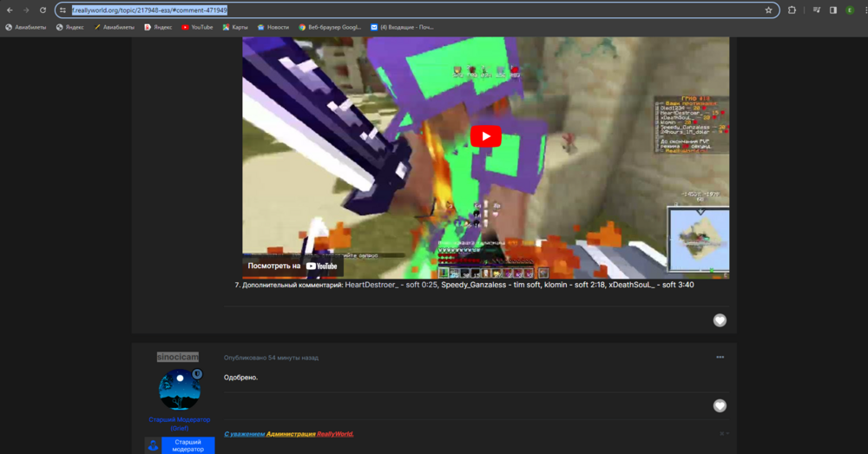Click the blue Старший модератор group badge

click(180, 445)
